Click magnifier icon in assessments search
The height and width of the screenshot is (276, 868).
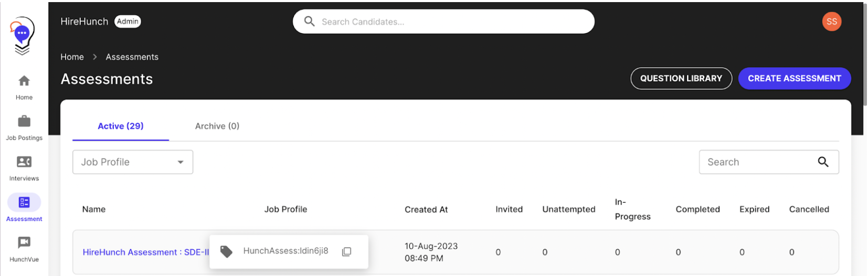pos(823,162)
